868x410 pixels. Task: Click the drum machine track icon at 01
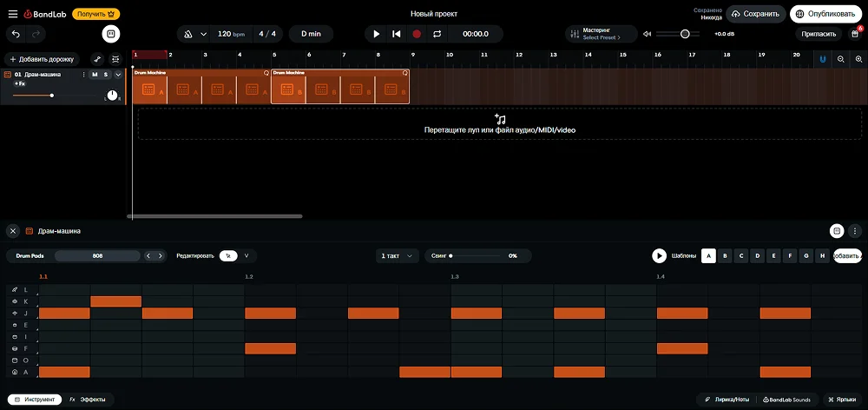point(8,74)
